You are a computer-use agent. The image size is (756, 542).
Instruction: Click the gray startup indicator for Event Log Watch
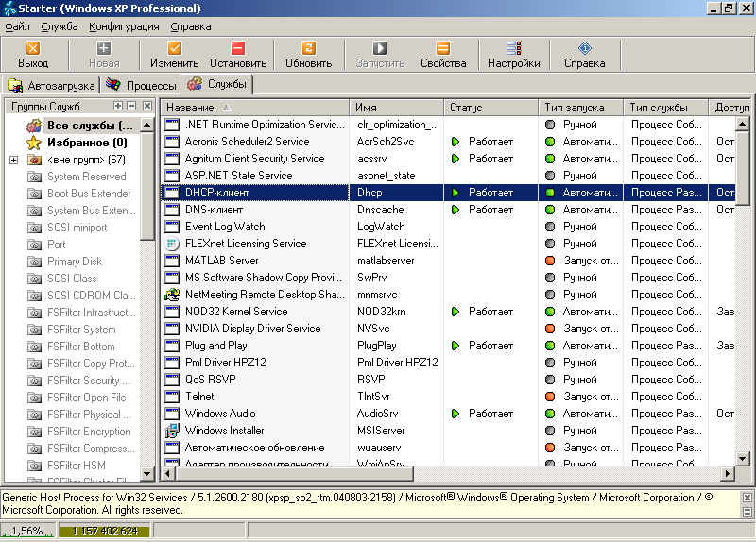(x=550, y=227)
